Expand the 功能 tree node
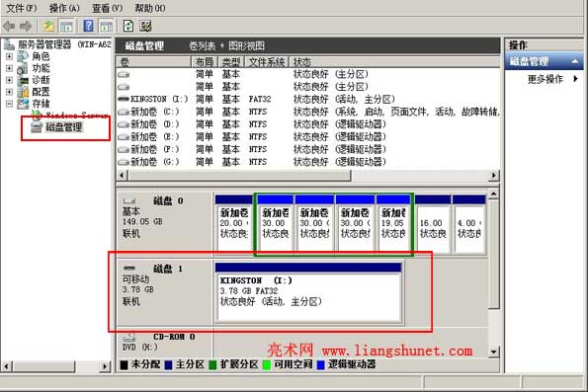The image size is (588, 392). (x=9, y=68)
